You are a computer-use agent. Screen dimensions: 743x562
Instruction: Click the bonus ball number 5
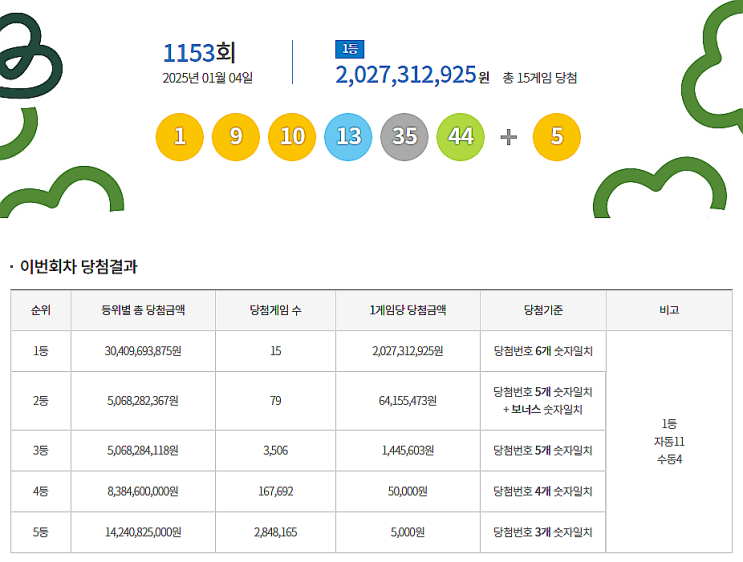pos(557,137)
